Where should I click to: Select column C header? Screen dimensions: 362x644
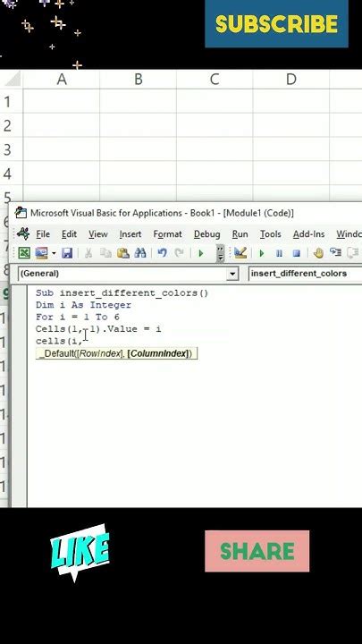(x=215, y=80)
